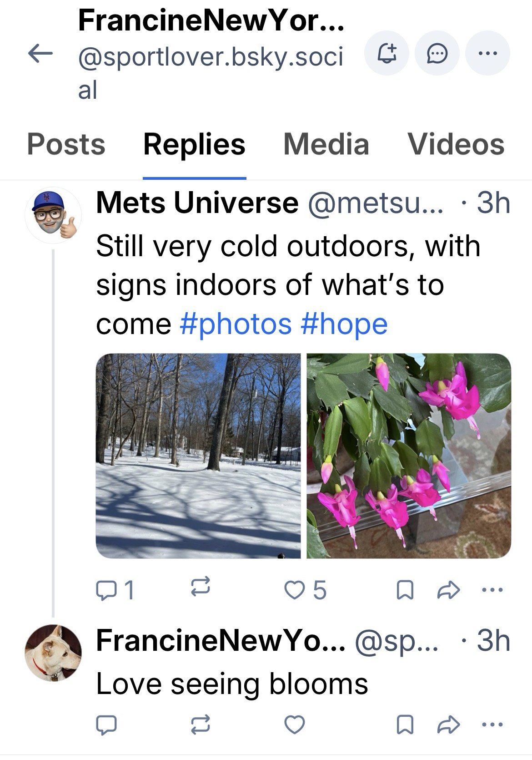Open the Videos tab
The height and width of the screenshot is (760, 532).
click(456, 145)
